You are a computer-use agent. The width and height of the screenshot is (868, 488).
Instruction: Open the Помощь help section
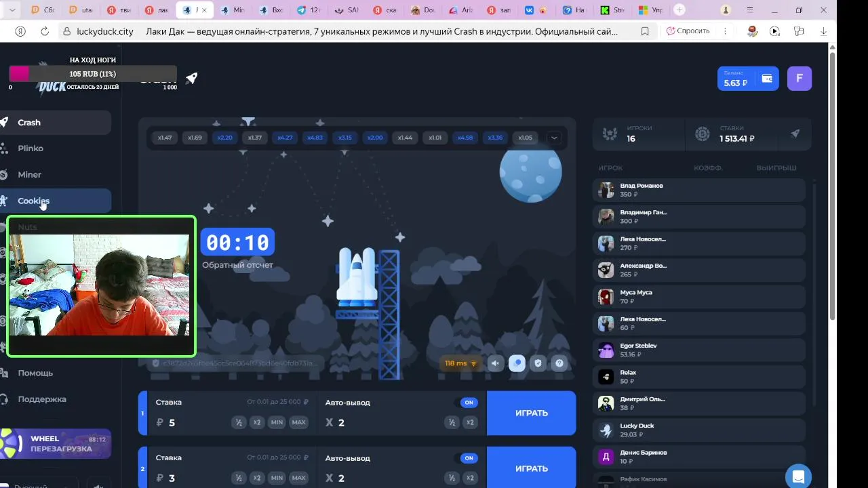35,373
